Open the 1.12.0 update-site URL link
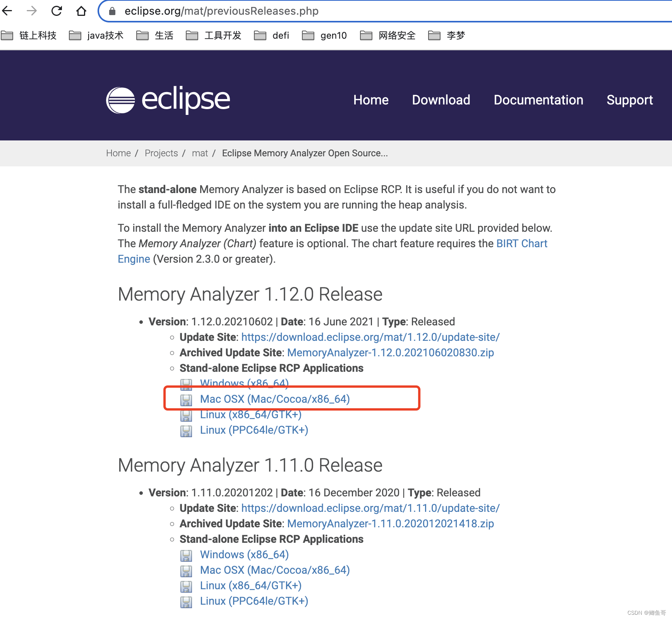Viewport: 672px width, 619px height. [x=370, y=337]
